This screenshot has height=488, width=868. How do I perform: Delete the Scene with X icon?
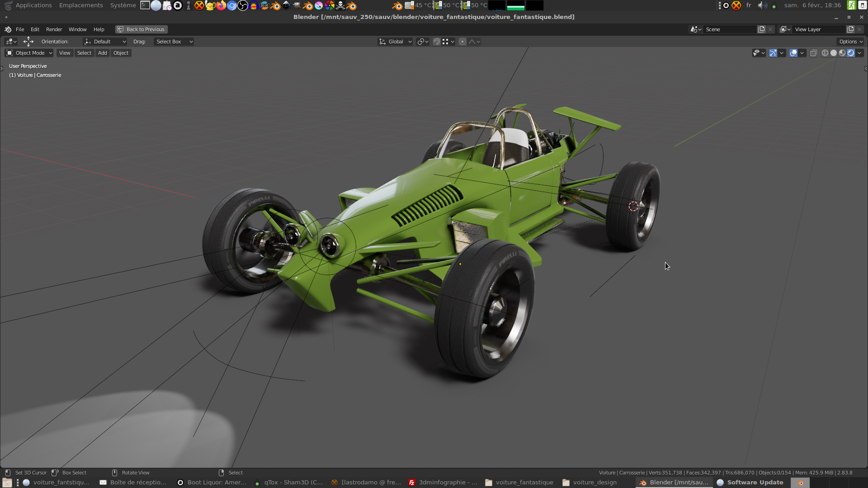[x=770, y=29]
